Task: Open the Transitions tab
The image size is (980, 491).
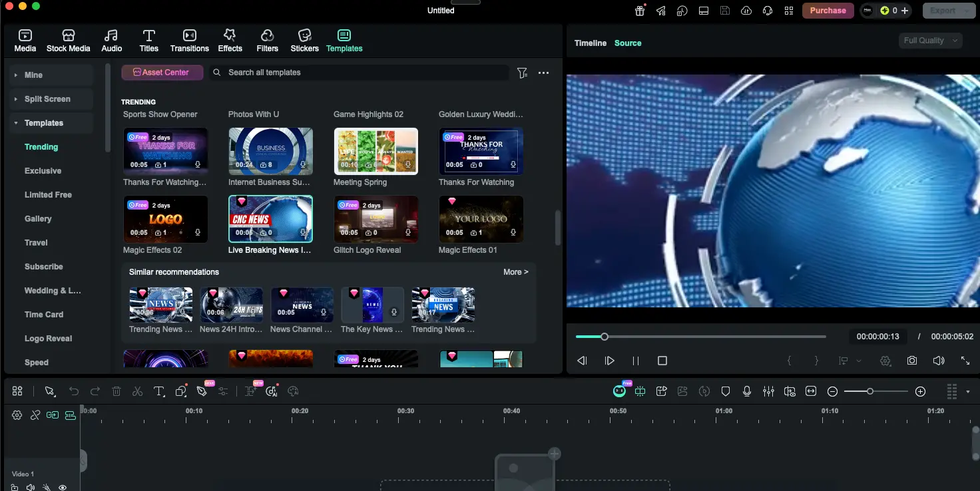Action: [x=189, y=40]
